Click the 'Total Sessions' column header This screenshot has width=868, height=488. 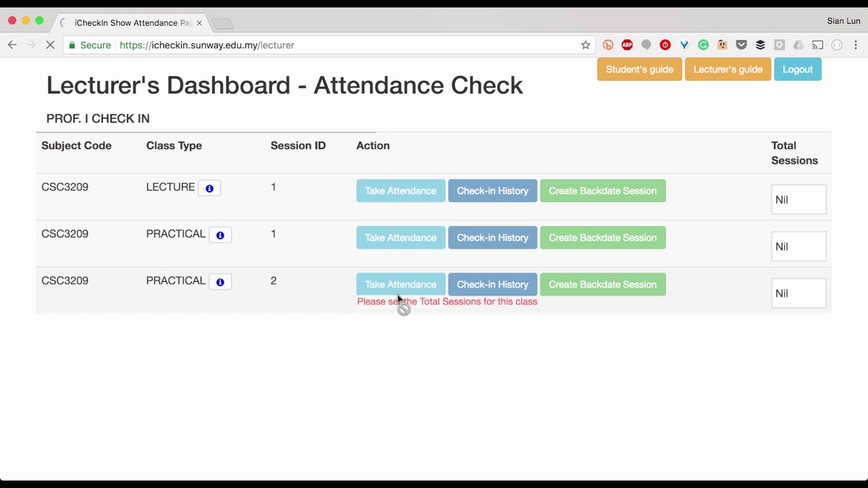click(x=795, y=153)
